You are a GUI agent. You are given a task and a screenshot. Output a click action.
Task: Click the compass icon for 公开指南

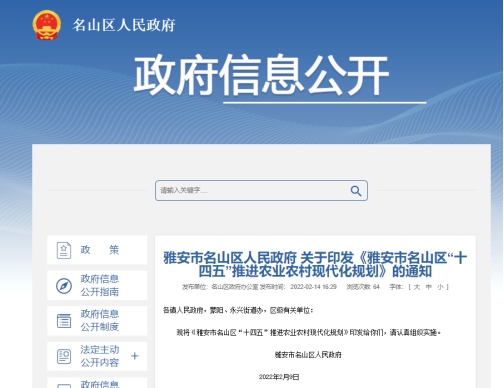click(64, 286)
